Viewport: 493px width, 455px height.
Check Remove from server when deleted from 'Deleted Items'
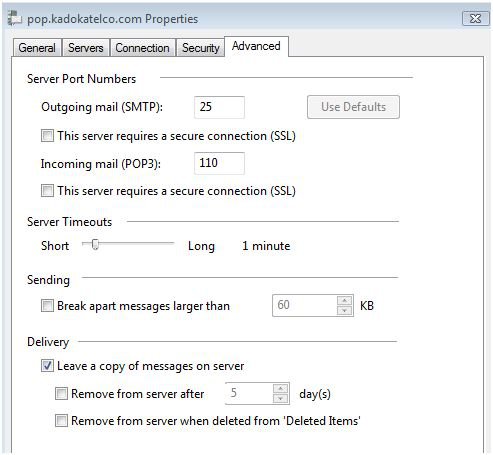pyautogui.click(x=61, y=421)
